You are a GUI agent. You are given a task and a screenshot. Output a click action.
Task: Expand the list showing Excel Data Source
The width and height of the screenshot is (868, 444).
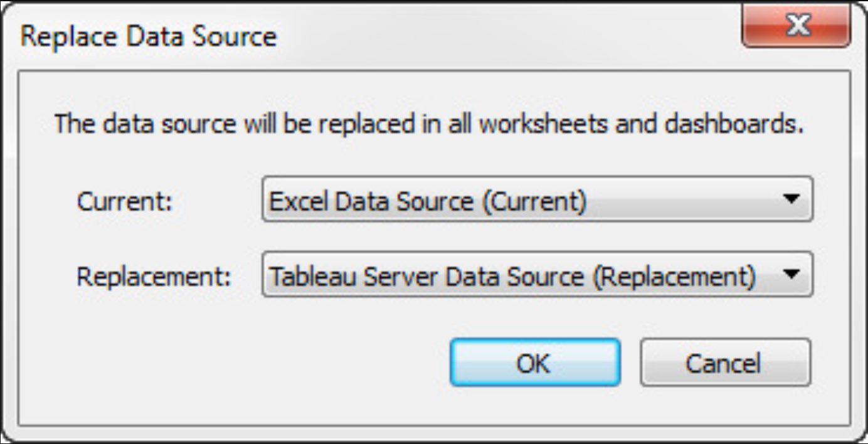pos(791,199)
